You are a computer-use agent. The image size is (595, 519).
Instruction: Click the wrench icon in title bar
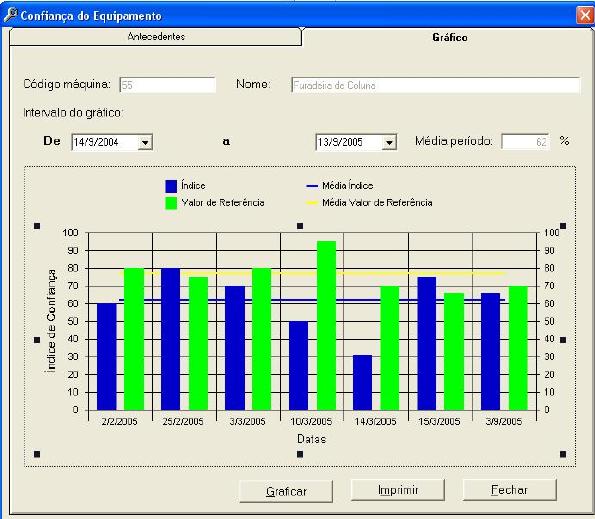(x=11, y=15)
